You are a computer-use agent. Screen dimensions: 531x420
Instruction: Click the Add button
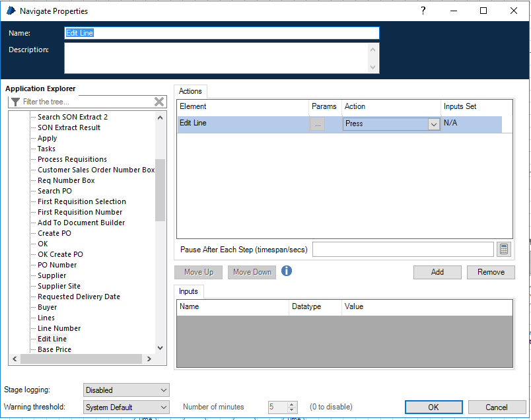click(x=437, y=272)
